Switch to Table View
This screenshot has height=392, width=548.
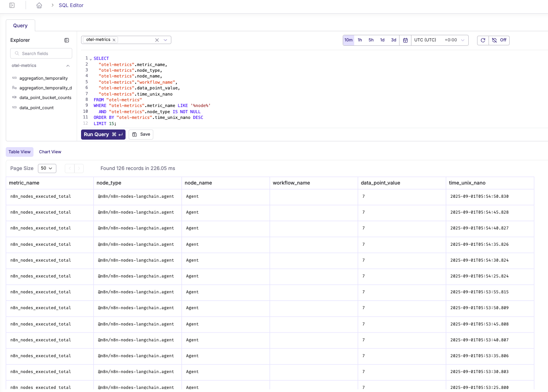pos(20,152)
